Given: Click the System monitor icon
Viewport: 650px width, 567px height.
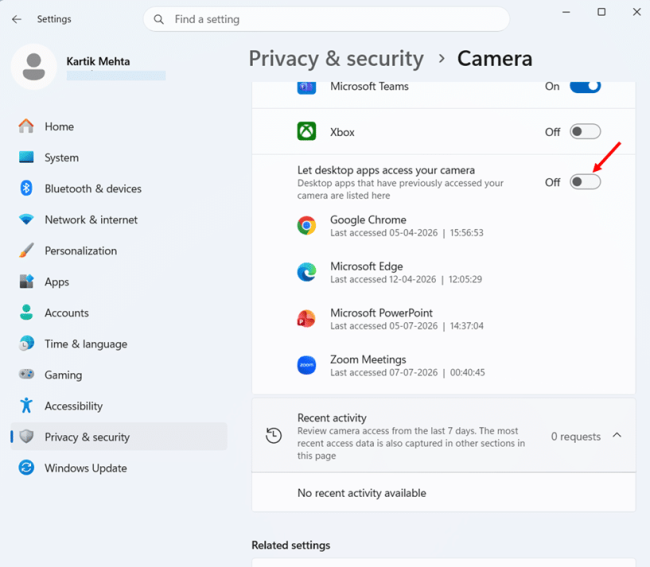Looking at the screenshot, I should 26,157.
